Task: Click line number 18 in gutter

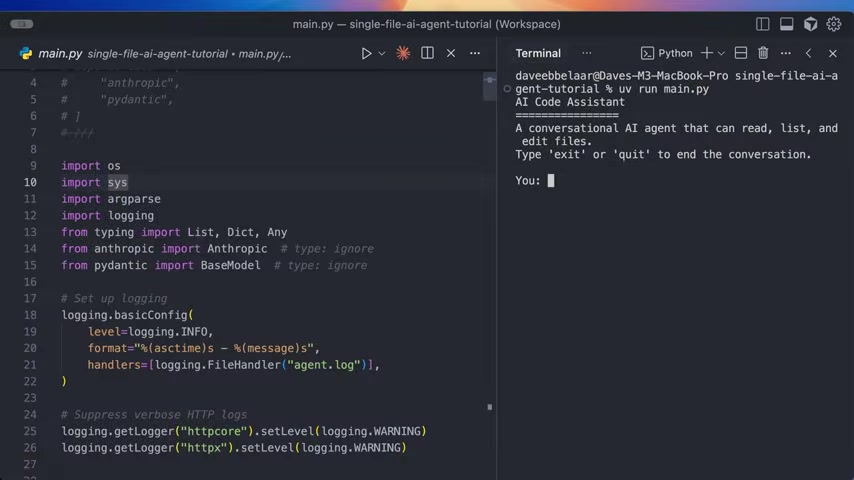Action: click(30, 315)
